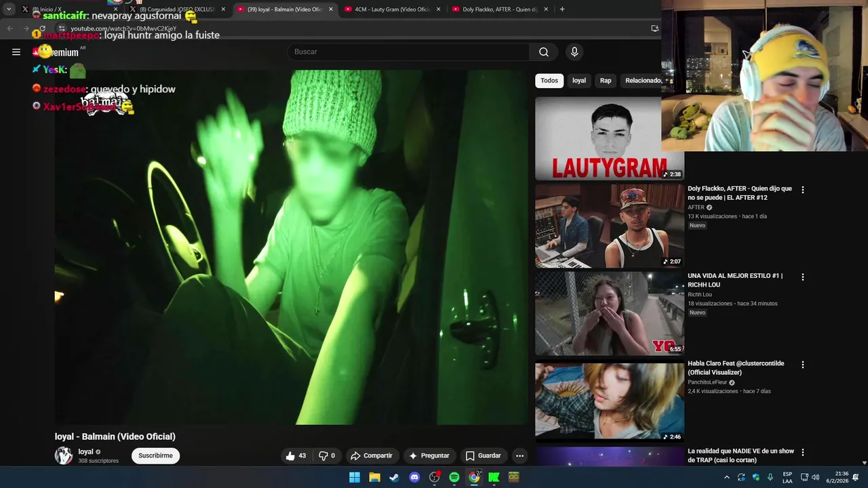This screenshot has height=488, width=868.
Task: Open Windows Start menu
Action: [355, 477]
